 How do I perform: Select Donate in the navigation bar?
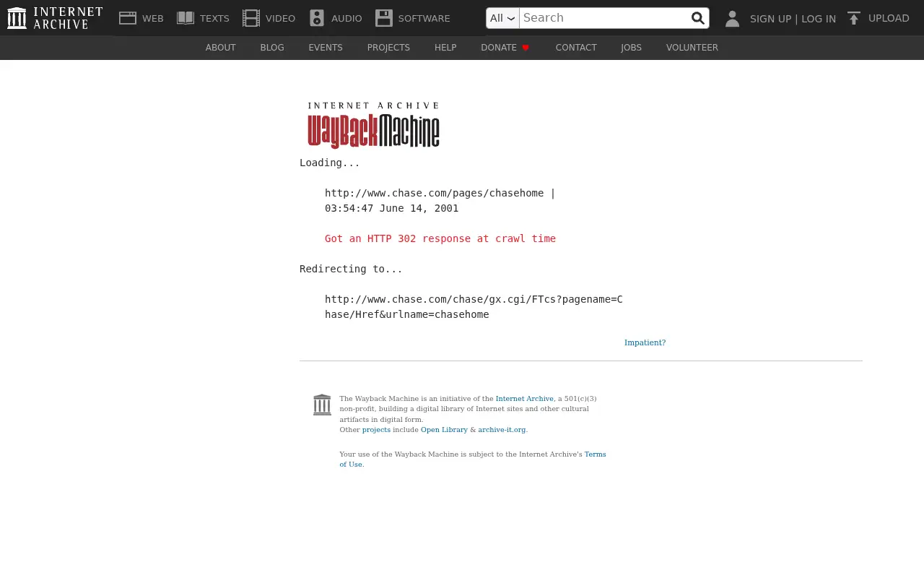coord(505,48)
